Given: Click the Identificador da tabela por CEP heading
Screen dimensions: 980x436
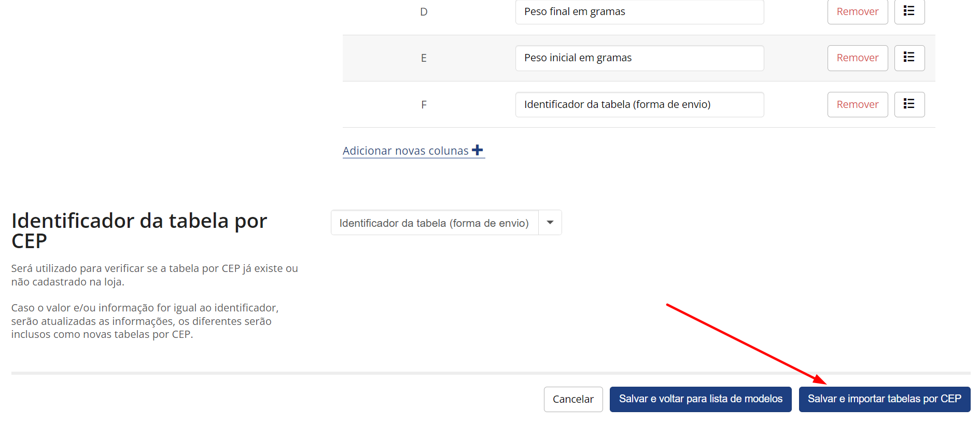Looking at the screenshot, I should 139,231.
